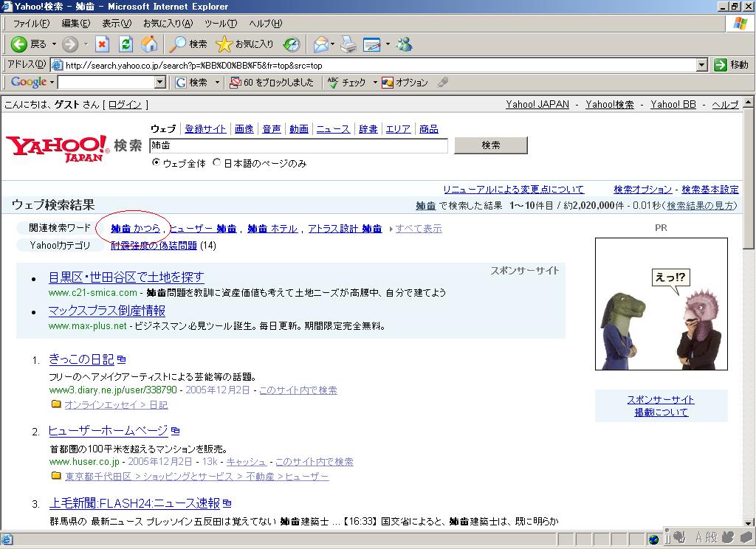Click the Google toolbar spell check button

click(347, 83)
